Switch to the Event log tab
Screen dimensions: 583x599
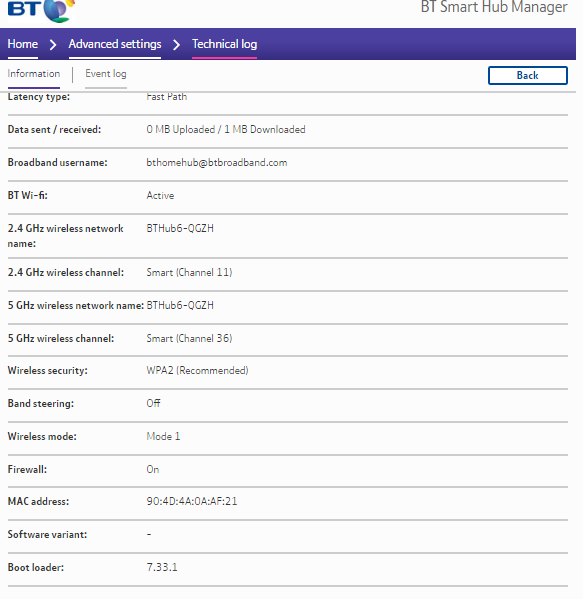click(106, 74)
